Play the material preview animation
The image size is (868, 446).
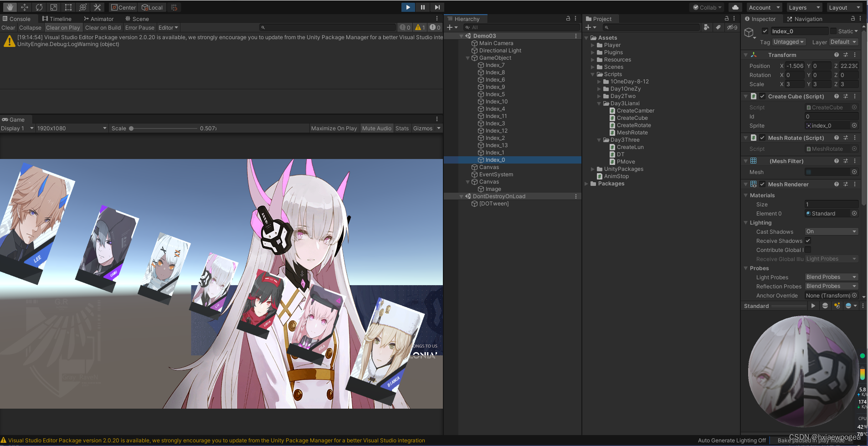[813, 306]
